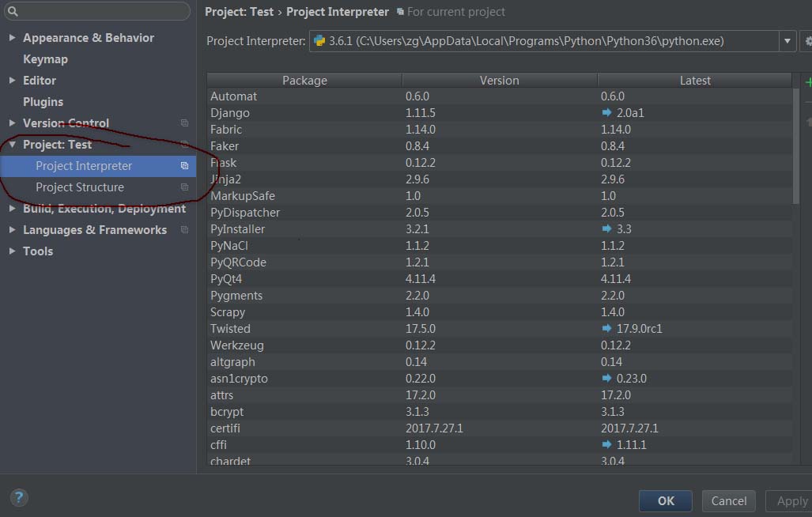Click the upgrade arrow for Twisted
This screenshot has width=812, height=517.
[x=606, y=328]
